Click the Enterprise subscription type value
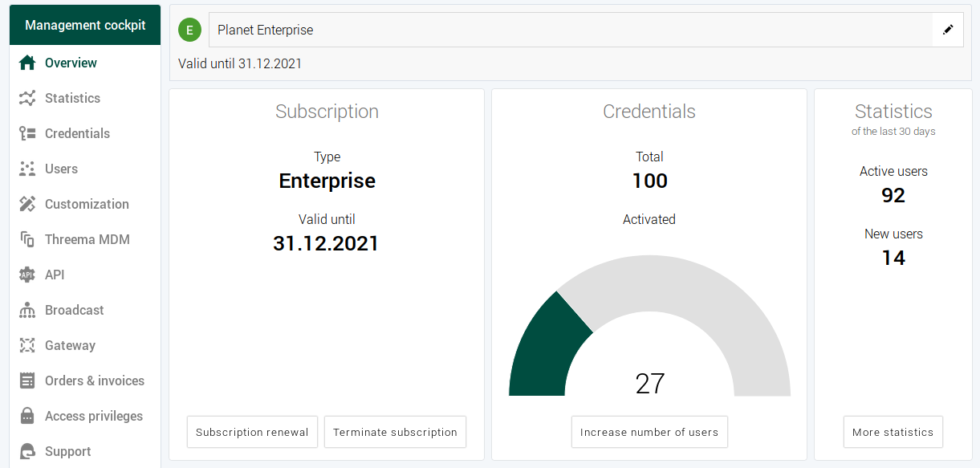 (x=327, y=181)
